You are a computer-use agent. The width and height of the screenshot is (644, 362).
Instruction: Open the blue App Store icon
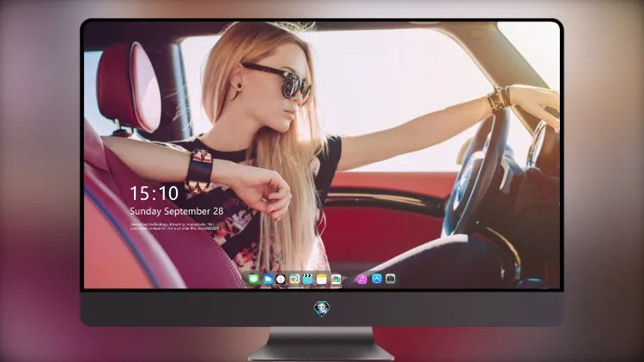click(x=377, y=279)
